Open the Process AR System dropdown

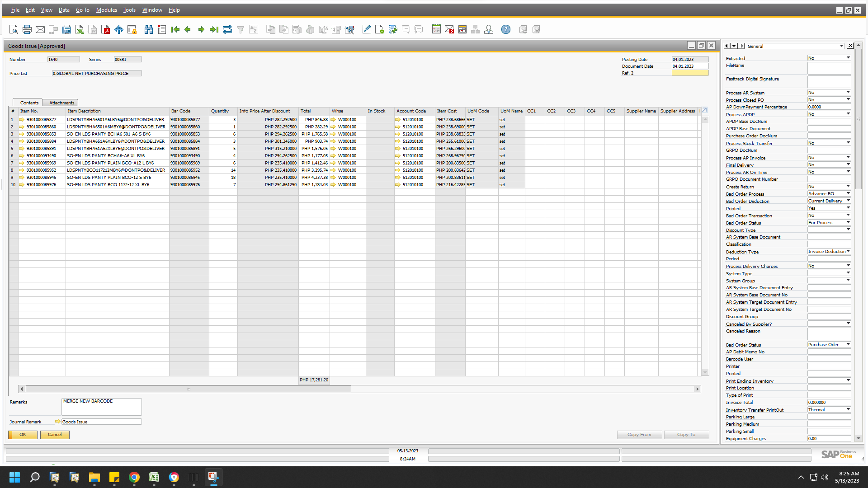coord(848,92)
